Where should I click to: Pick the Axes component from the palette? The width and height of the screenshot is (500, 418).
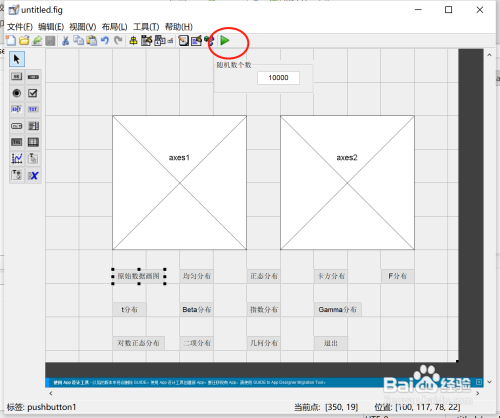[x=17, y=159]
